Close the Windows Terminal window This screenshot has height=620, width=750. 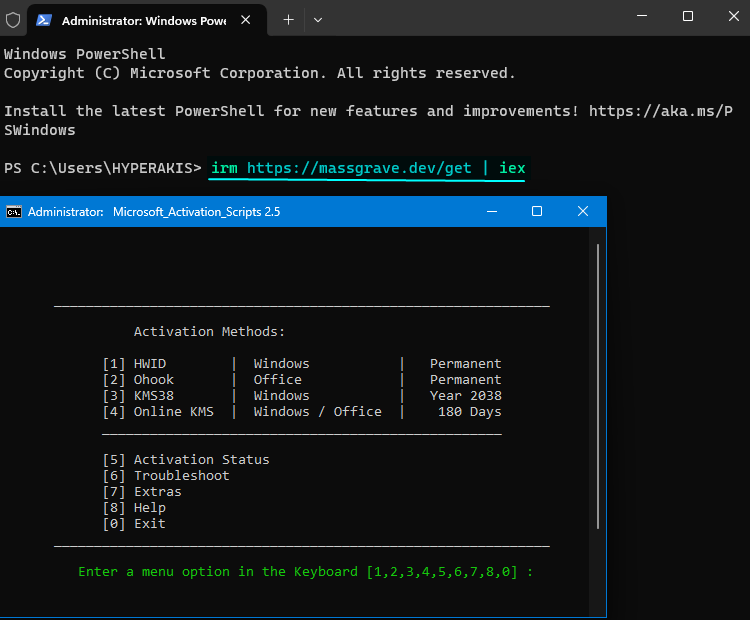734,16
